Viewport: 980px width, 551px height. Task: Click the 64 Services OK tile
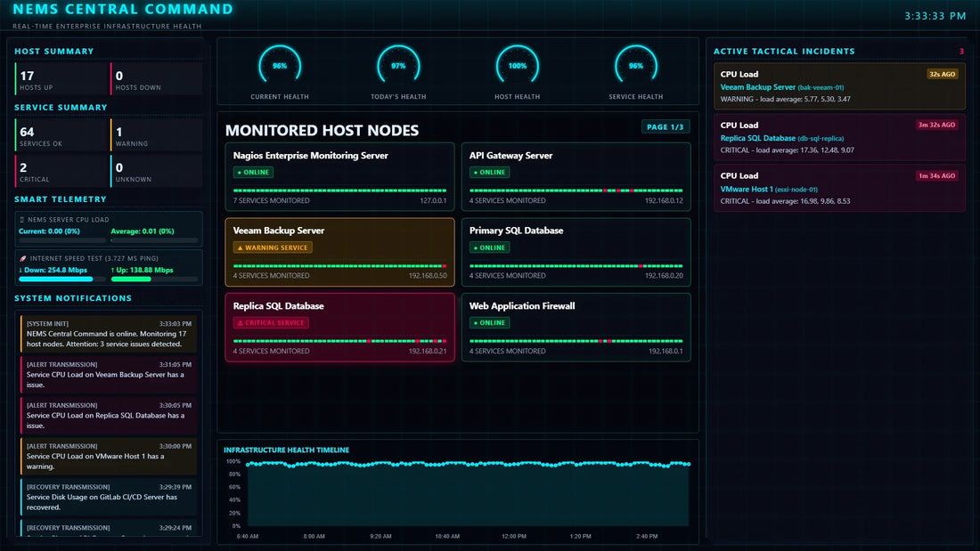61,135
